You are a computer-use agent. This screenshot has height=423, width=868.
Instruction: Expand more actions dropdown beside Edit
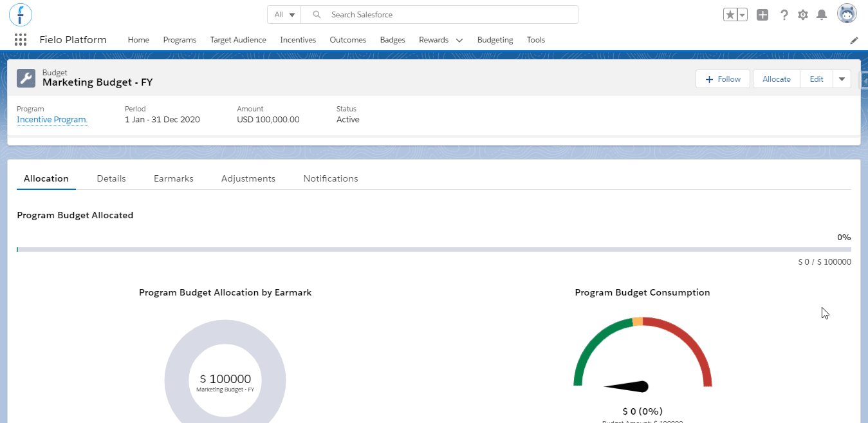pos(842,79)
